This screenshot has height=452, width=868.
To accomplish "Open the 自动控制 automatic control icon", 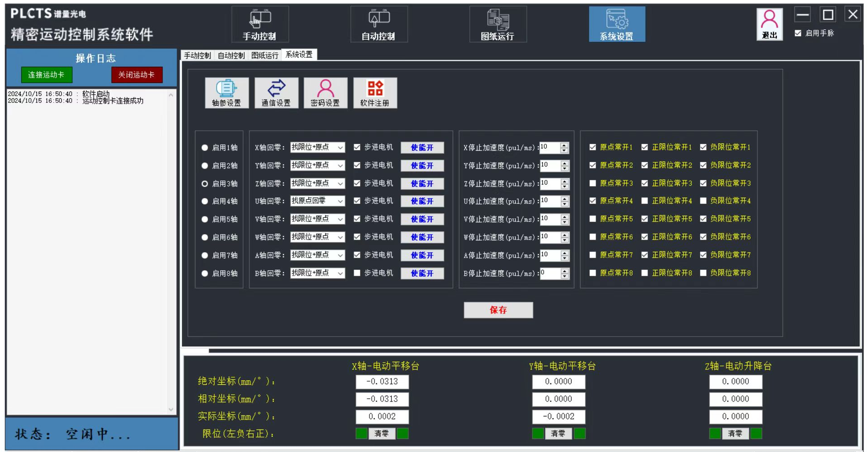I will click(x=379, y=24).
